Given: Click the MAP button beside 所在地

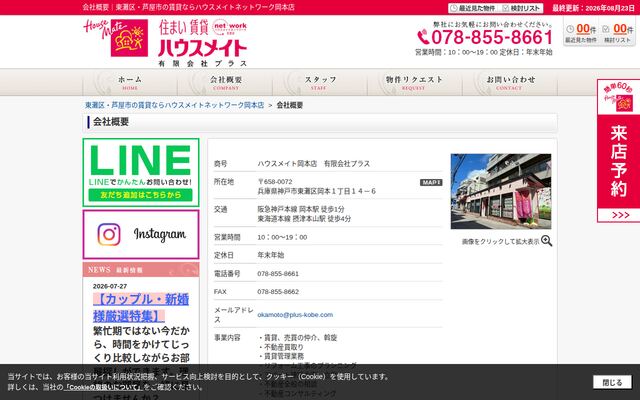Looking at the screenshot, I should click(431, 182).
